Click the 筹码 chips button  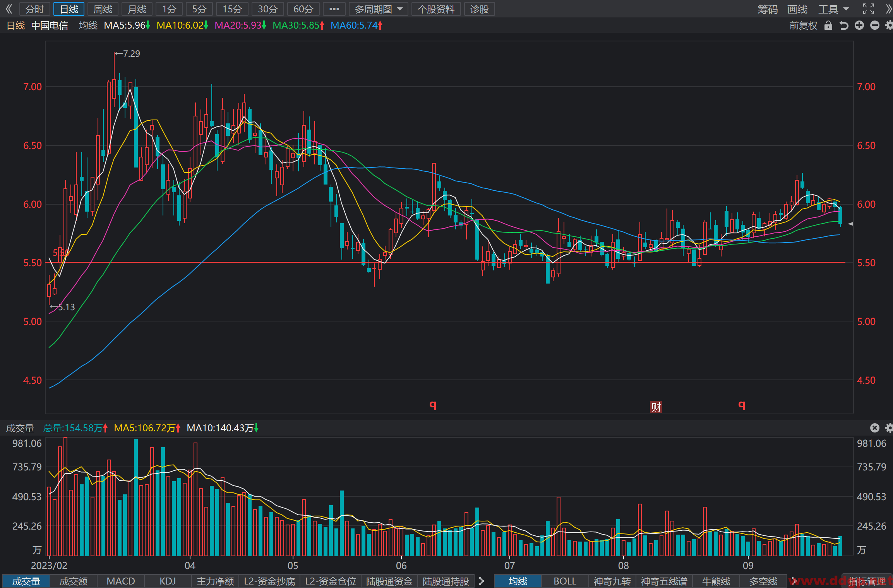tap(767, 9)
